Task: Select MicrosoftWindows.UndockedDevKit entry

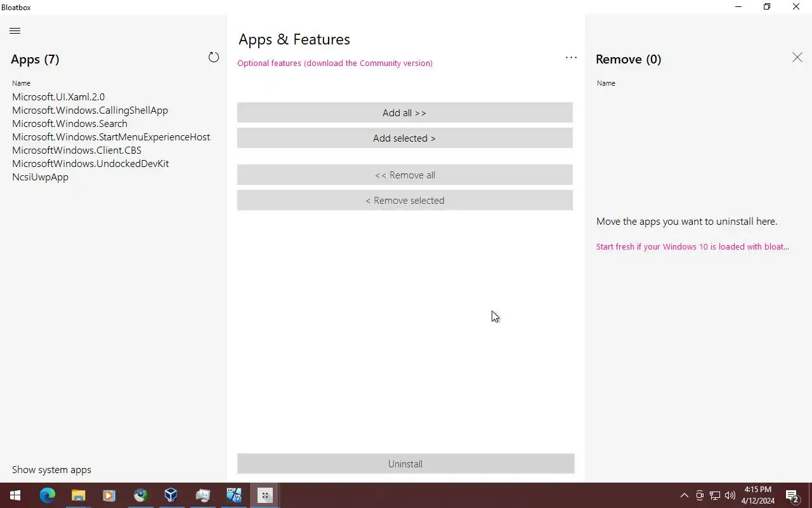Action: click(91, 164)
